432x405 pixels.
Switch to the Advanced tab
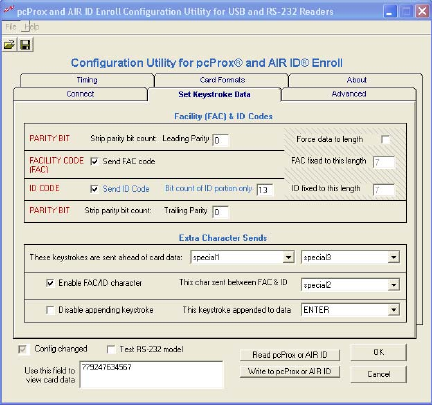click(x=349, y=94)
